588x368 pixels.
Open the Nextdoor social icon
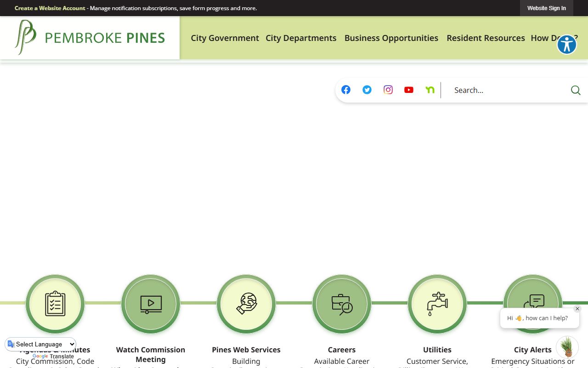coord(430,90)
